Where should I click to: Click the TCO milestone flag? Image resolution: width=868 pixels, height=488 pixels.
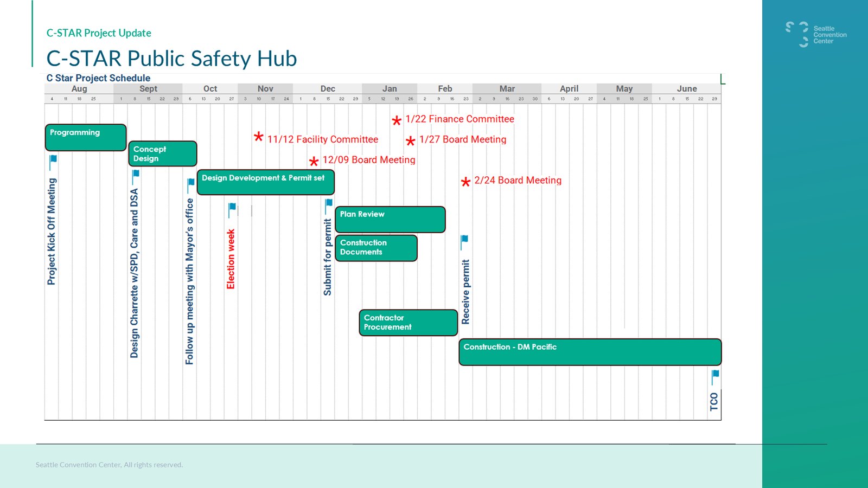coord(715,377)
